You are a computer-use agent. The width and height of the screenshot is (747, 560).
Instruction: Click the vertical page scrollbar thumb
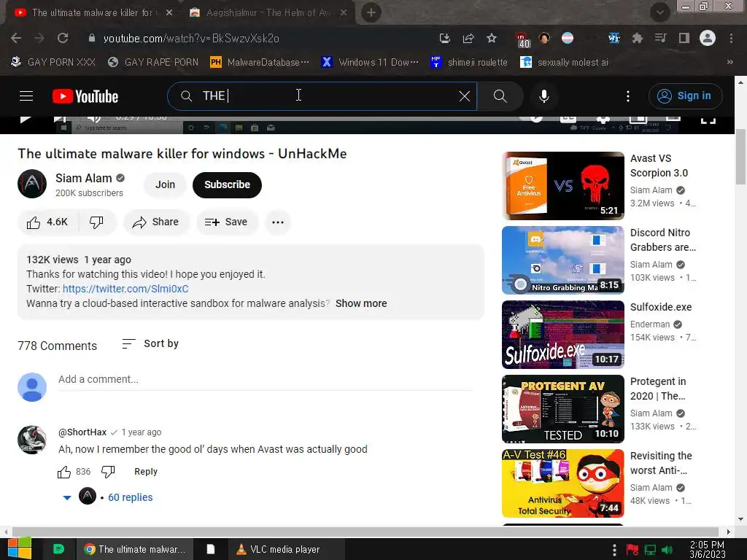click(x=740, y=157)
